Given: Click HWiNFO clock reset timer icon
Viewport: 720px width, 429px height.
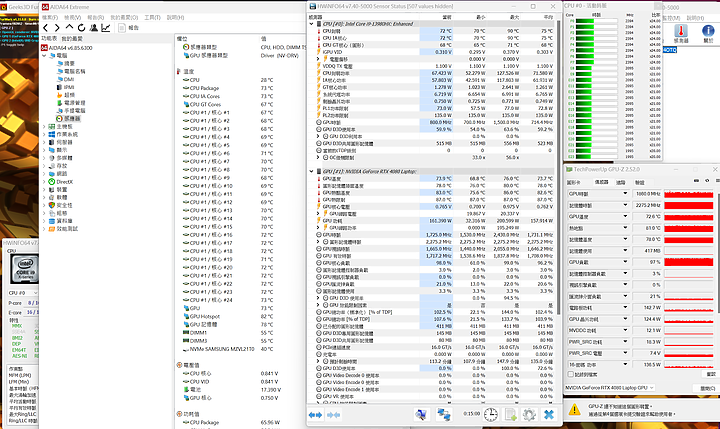Looking at the screenshot, I should pyautogui.click(x=491, y=414).
